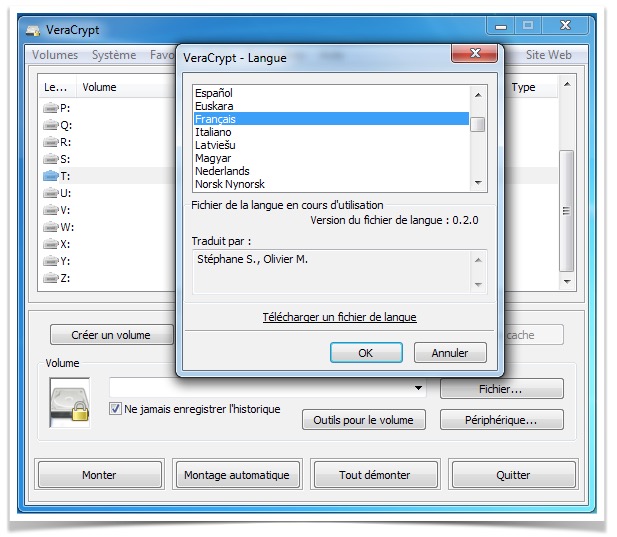This screenshot has height=537, width=617.
Task: Click the VeraCrypt volume disk padlock icon
Action: [69, 403]
